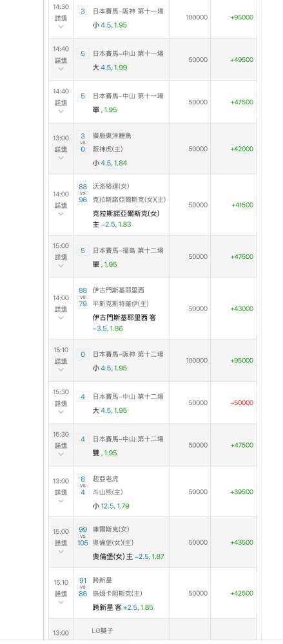283x644 pixels.
Task: Click team name 阪神虎(主)
Action: coord(106,149)
